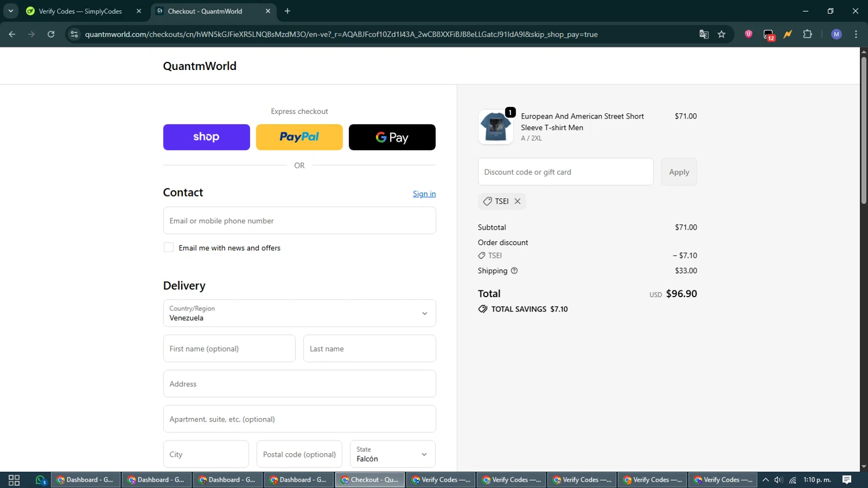Open the tab search dropdown
The image size is (868, 488).
10,11
